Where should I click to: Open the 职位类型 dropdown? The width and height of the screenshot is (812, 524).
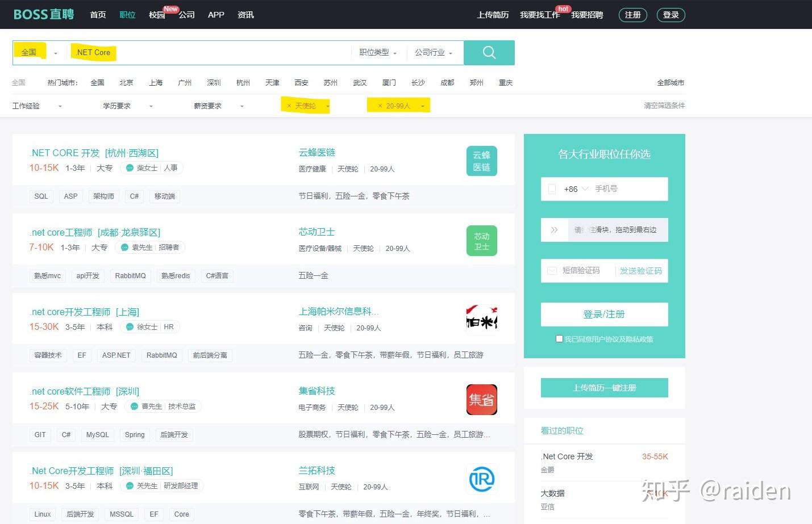[x=378, y=52]
